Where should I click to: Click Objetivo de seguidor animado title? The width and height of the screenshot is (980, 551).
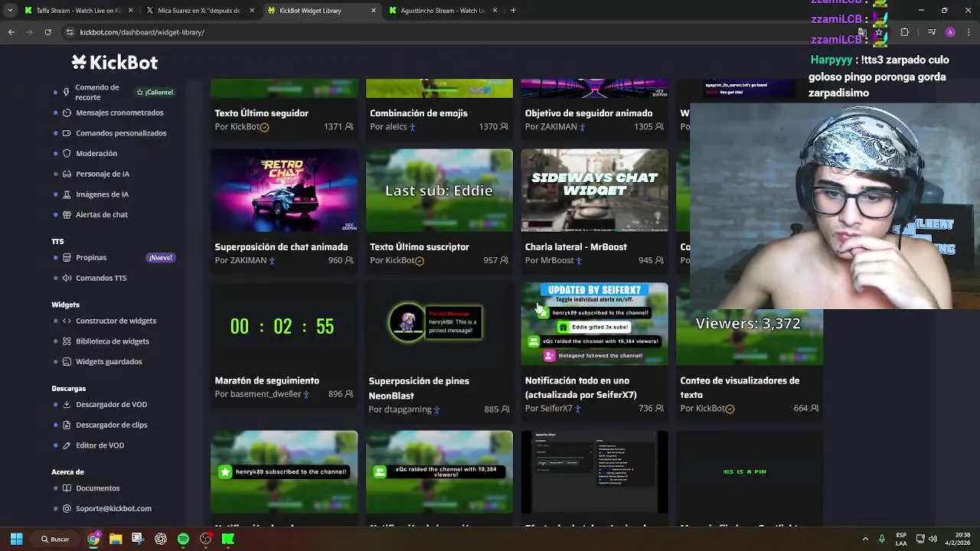pyautogui.click(x=589, y=113)
